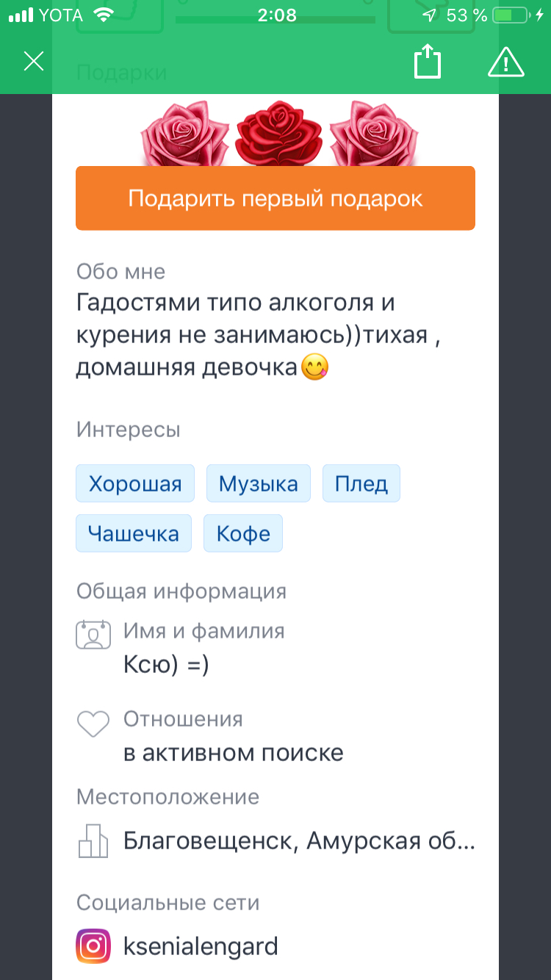Select the Чашечка interest tag
551x980 pixels.
tap(134, 533)
